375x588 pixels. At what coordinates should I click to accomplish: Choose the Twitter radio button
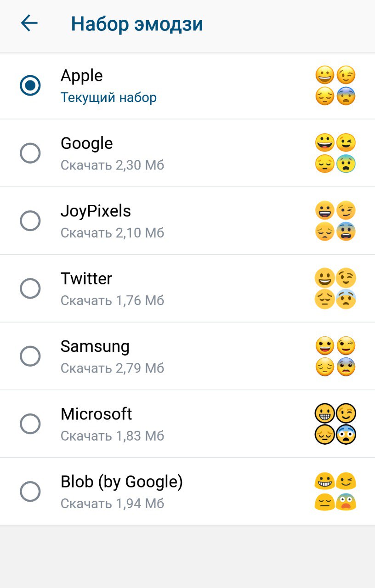30,288
